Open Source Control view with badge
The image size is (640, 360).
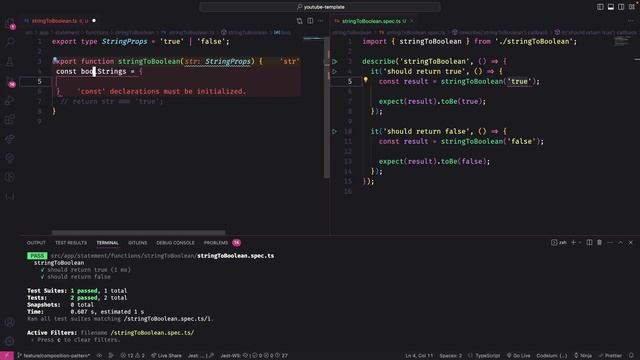pos(10,81)
